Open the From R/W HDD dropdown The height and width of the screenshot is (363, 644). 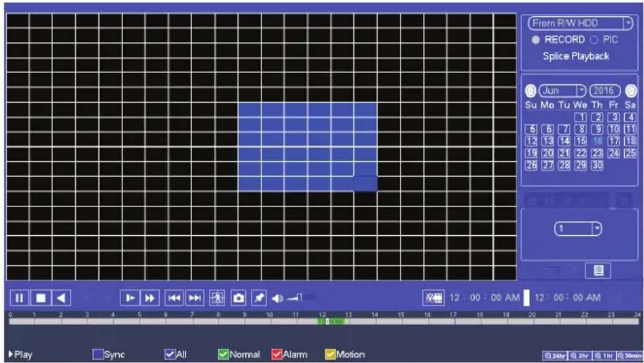580,23
